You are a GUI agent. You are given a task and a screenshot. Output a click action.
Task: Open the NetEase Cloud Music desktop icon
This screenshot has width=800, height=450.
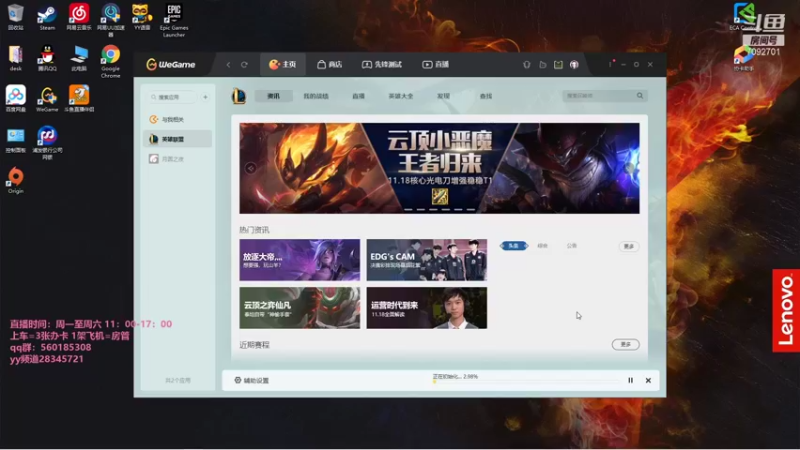click(79, 17)
